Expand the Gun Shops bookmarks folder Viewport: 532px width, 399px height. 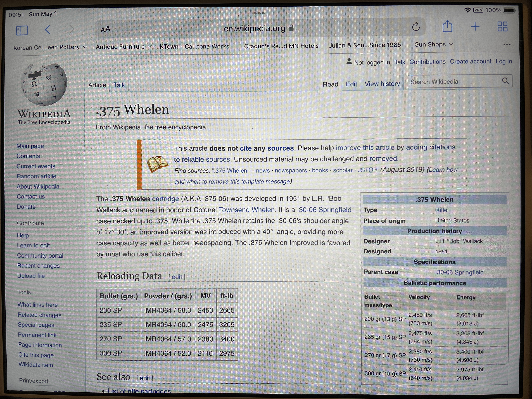click(433, 44)
